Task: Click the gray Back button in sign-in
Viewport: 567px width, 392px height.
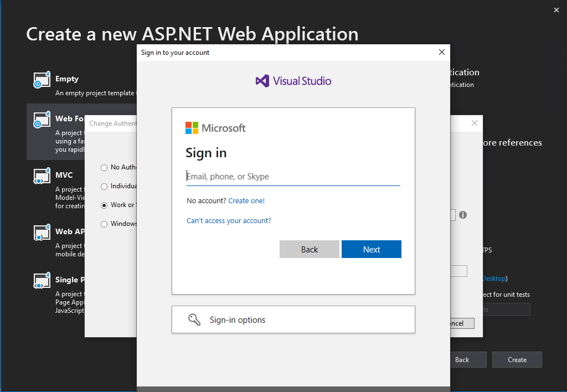Action: [310, 249]
